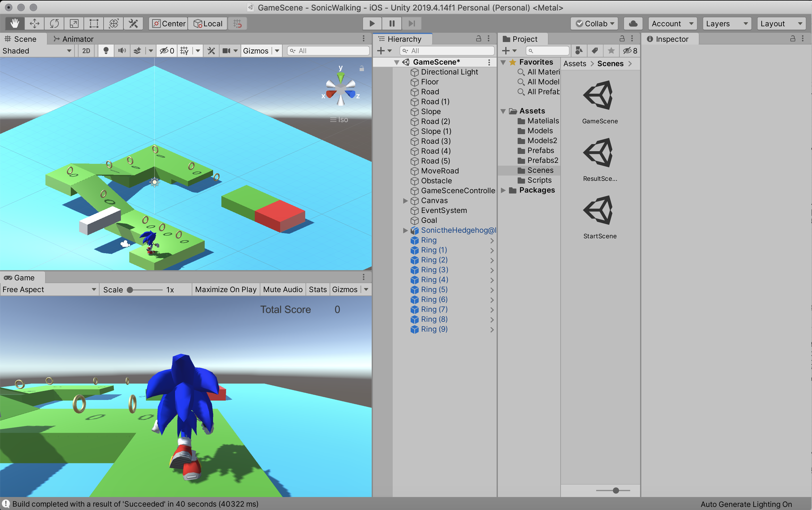812x510 pixels.
Task: Lock the Hierarchy panel
Action: (x=478, y=39)
